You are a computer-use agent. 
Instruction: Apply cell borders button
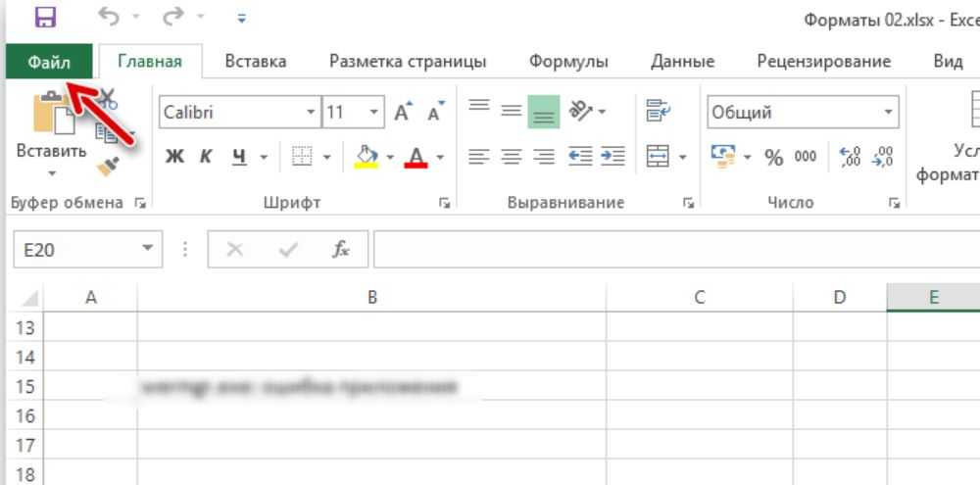[x=302, y=156]
